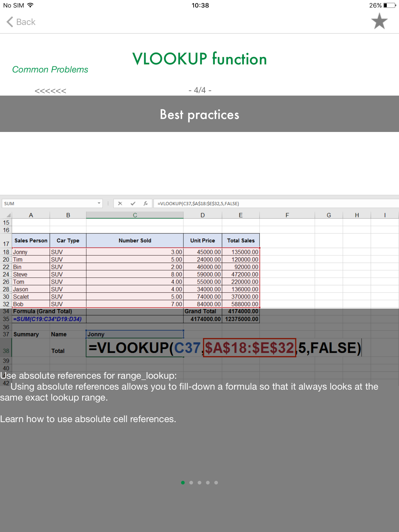The height and width of the screenshot is (532, 399).
Task: Click the formula bar cancel X icon
Action: 120,203
